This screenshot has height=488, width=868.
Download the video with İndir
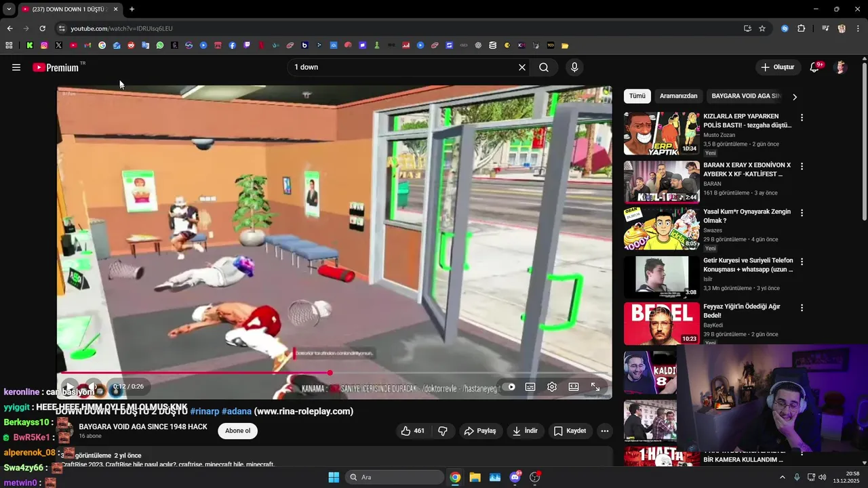tap(526, 430)
